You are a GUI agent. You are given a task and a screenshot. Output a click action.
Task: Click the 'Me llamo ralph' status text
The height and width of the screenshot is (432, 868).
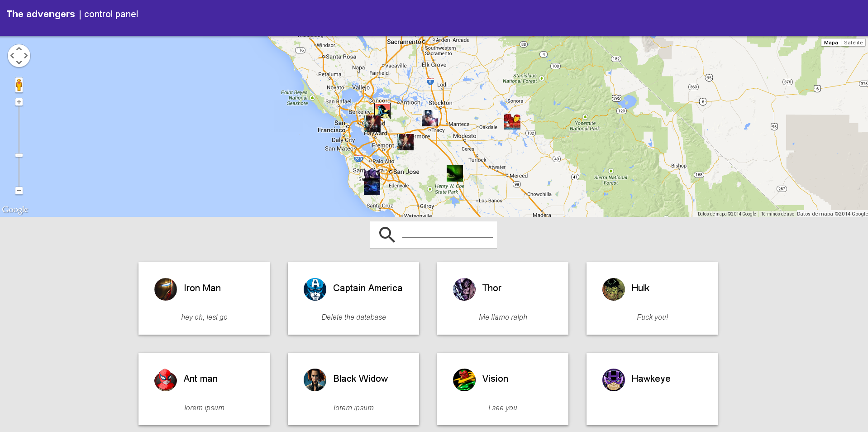pos(503,317)
